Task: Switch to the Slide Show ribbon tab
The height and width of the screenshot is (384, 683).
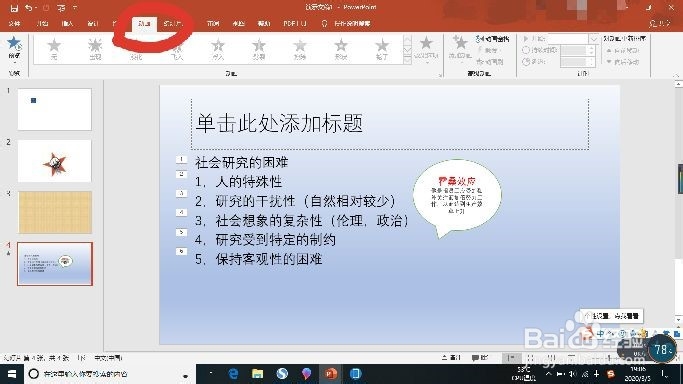Action: click(x=172, y=24)
